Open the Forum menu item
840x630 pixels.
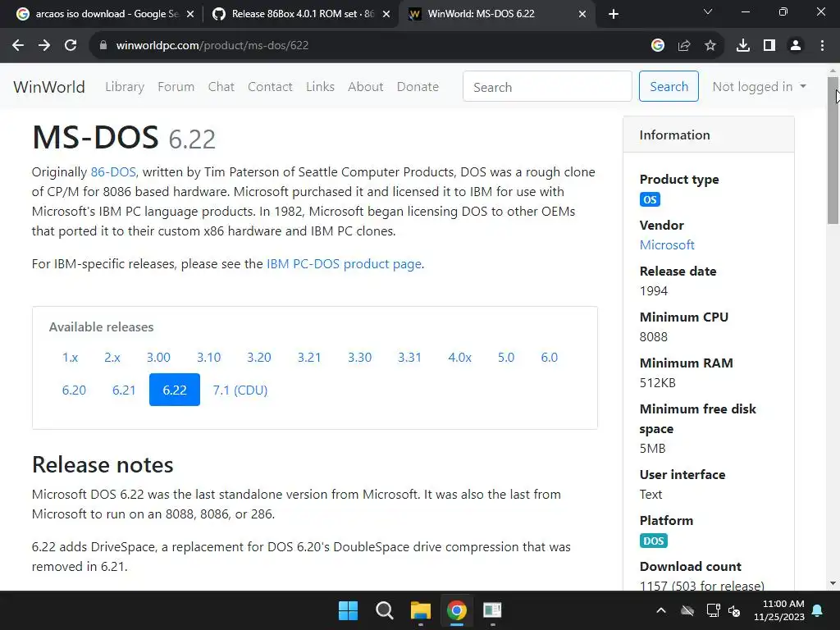[x=176, y=87]
